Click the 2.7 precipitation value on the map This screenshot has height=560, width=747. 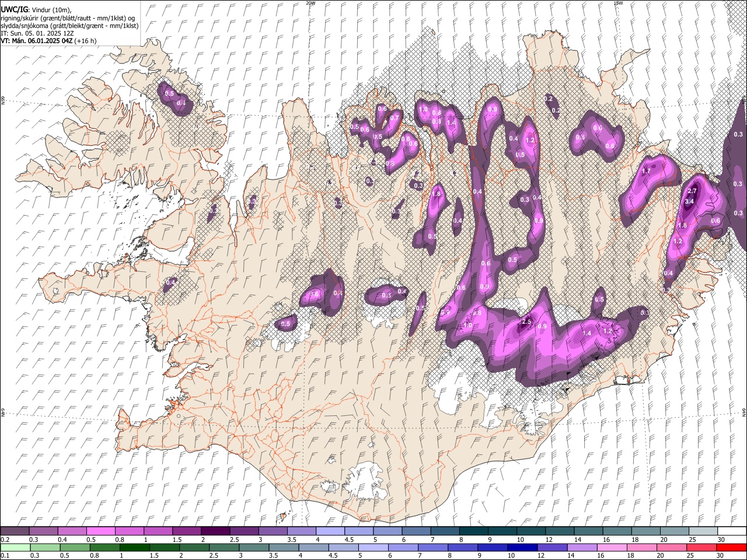click(x=693, y=191)
